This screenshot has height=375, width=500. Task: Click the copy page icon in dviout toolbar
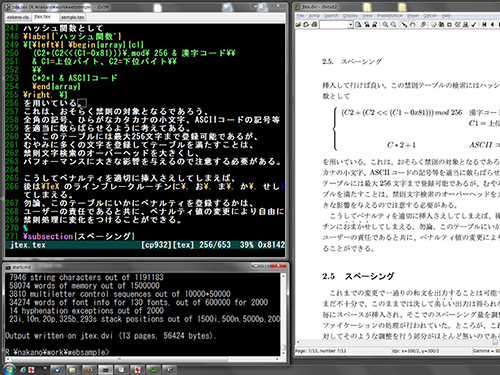(358, 24)
